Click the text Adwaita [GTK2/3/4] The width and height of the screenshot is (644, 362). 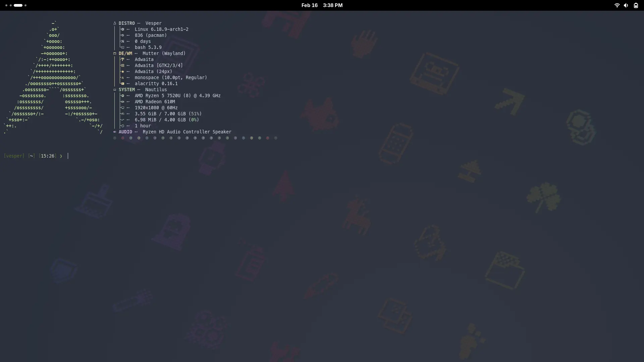(x=159, y=66)
